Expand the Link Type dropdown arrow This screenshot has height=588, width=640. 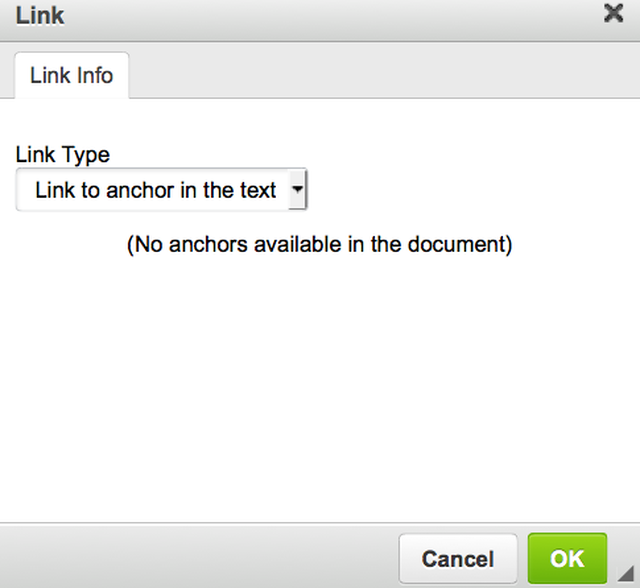pyautogui.click(x=297, y=190)
